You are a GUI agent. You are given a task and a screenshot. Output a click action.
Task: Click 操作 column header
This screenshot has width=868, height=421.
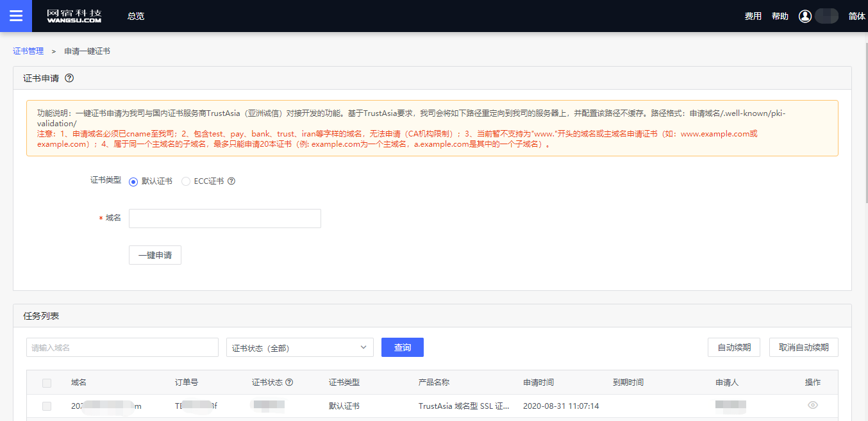813,383
